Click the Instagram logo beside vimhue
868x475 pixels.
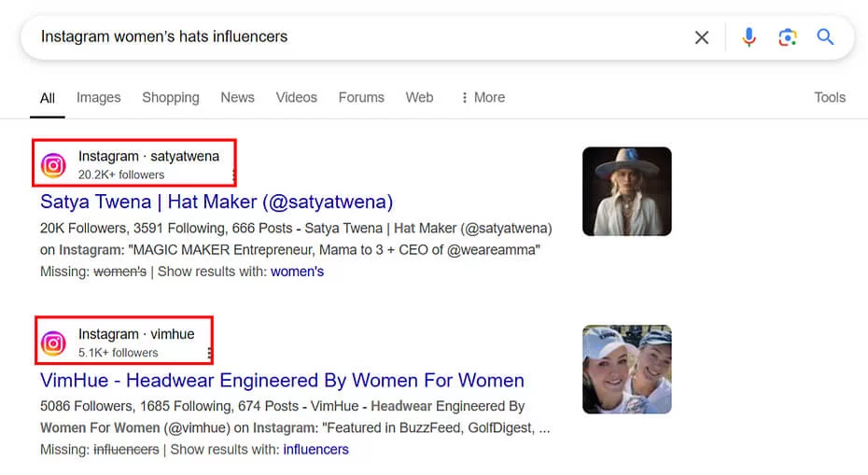pyautogui.click(x=54, y=343)
